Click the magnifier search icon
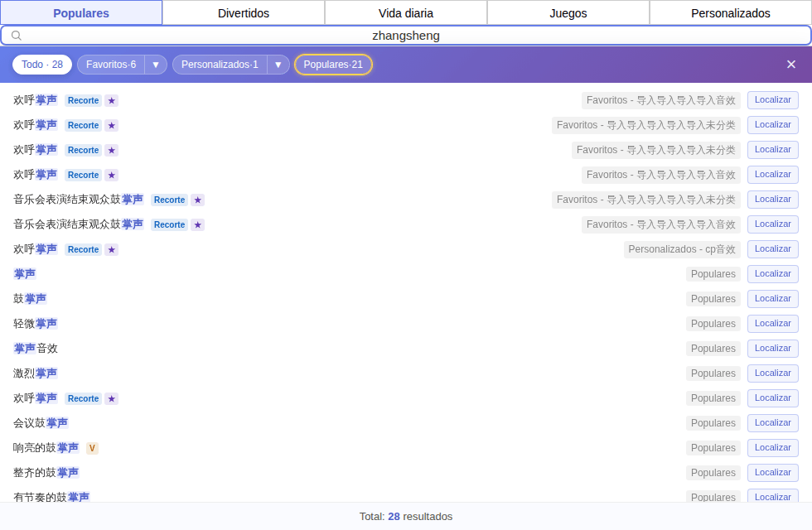Screen dimensions: 812x530 [17, 36]
